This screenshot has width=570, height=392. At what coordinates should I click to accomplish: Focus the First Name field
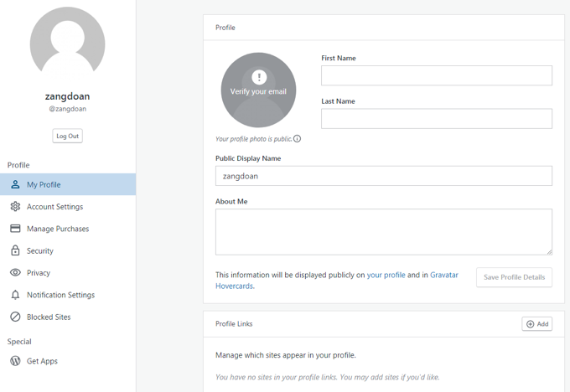(x=436, y=75)
